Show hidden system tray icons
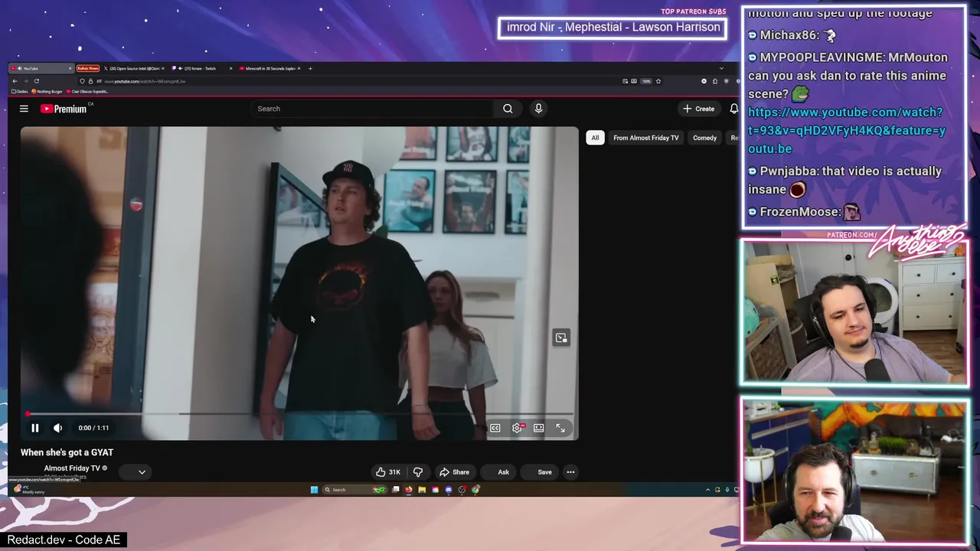980x551 pixels. (708, 490)
